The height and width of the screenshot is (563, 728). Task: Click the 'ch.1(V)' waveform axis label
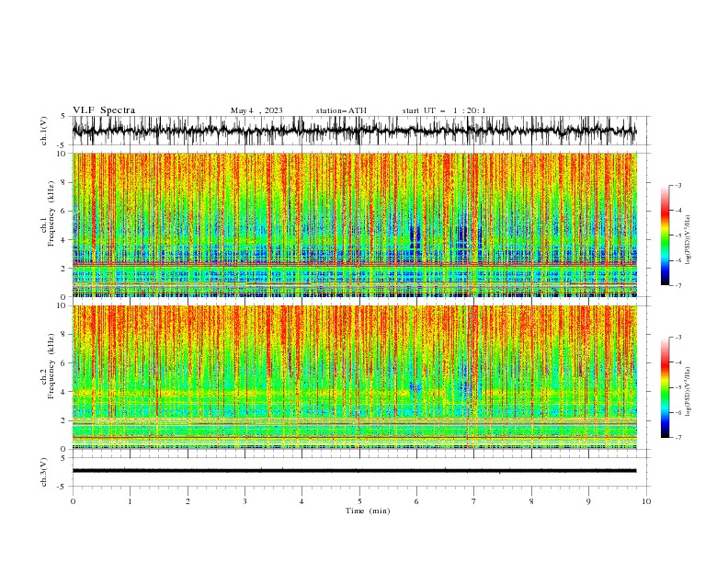pyautogui.click(x=44, y=131)
